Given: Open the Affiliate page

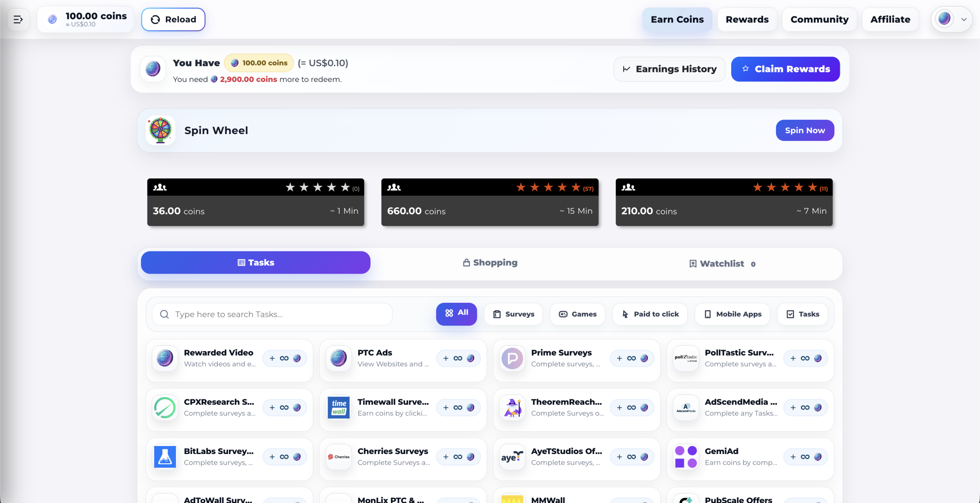Looking at the screenshot, I should tap(890, 19).
